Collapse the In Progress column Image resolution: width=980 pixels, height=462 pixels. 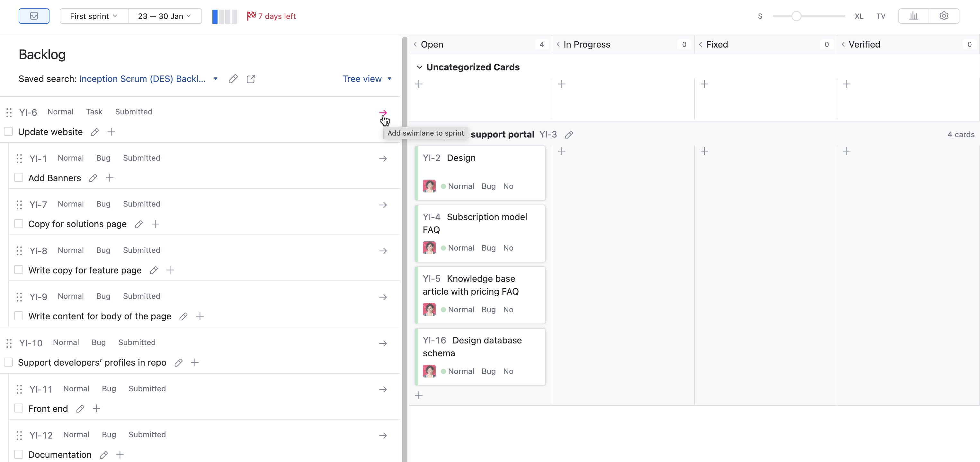point(558,44)
